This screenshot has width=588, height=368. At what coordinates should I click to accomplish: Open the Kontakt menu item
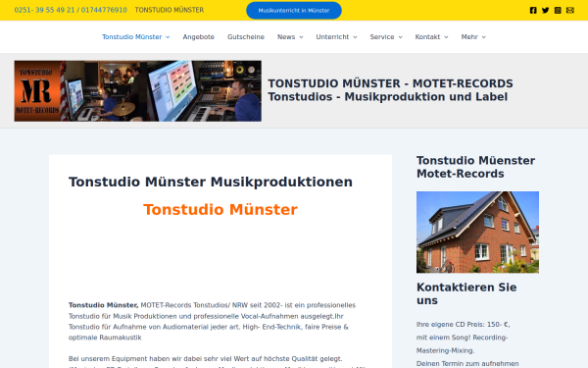(427, 37)
